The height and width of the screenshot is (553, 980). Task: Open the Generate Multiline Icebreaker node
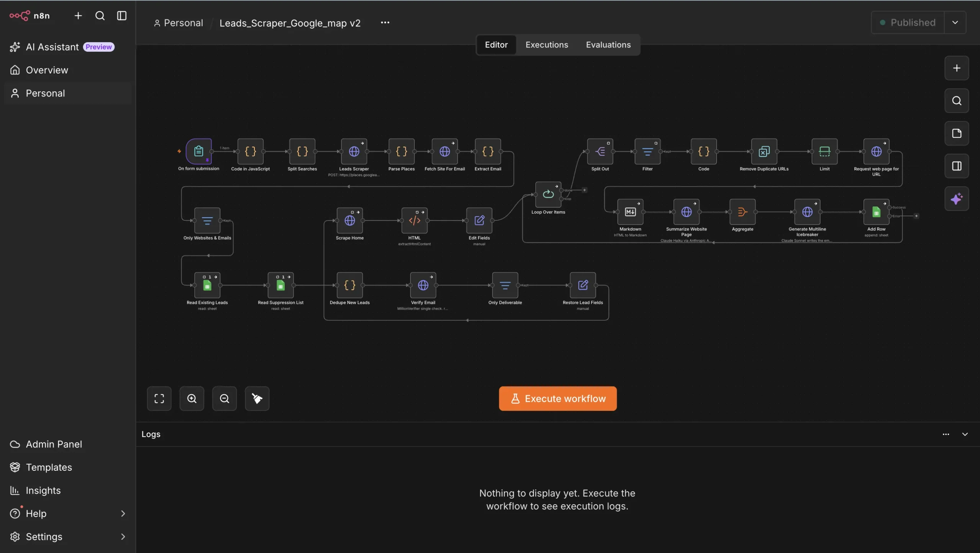[807, 212]
